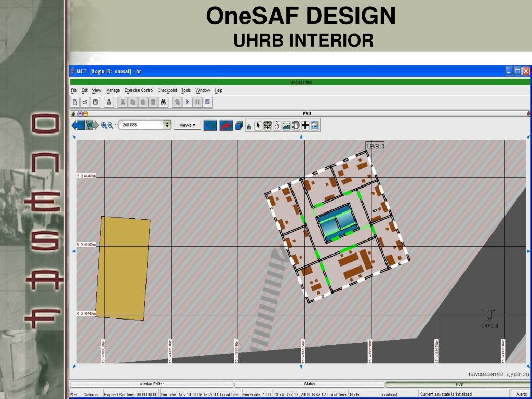The height and width of the screenshot is (399, 532).
Task: Go to previous map view arrow
Action: point(78,125)
